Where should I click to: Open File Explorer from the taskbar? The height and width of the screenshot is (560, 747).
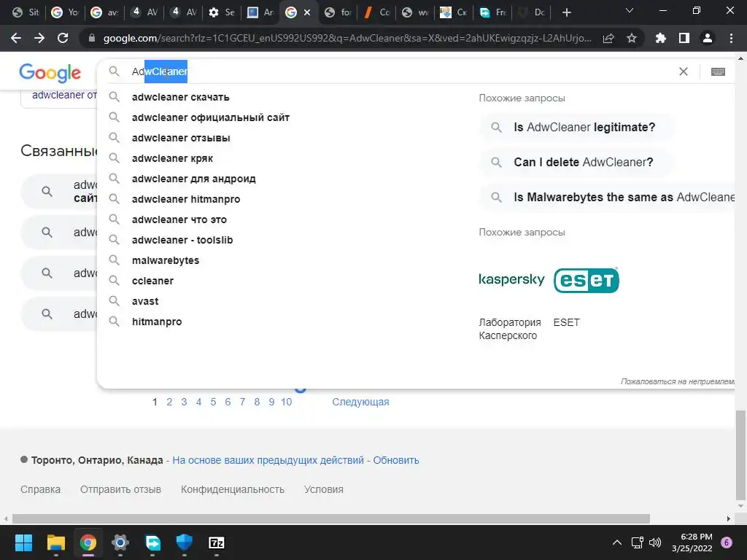[55, 542]
